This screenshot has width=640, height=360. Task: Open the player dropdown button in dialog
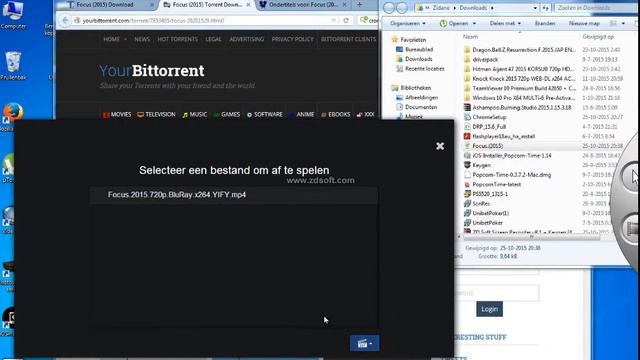[364, 344]
